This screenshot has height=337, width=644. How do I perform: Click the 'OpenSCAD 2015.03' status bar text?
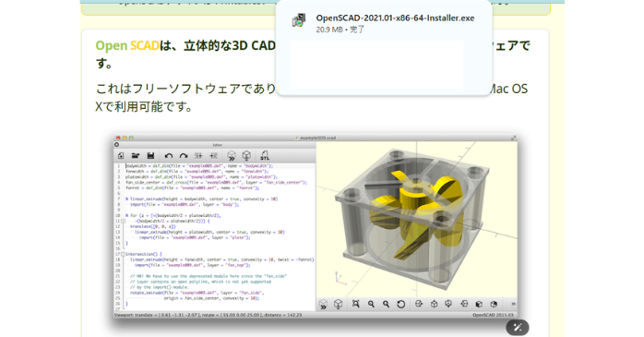(x=493, y=315)
